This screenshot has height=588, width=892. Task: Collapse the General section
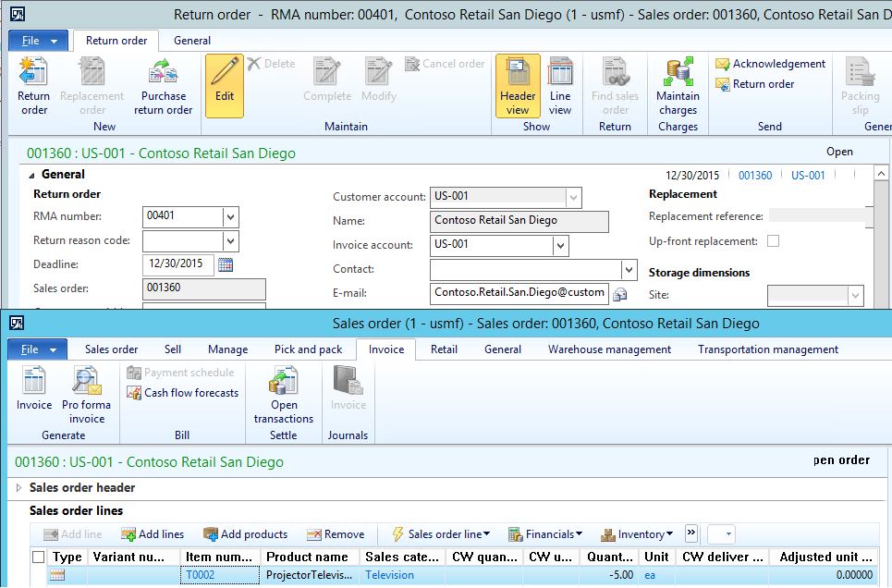click(x=31, y=176)
